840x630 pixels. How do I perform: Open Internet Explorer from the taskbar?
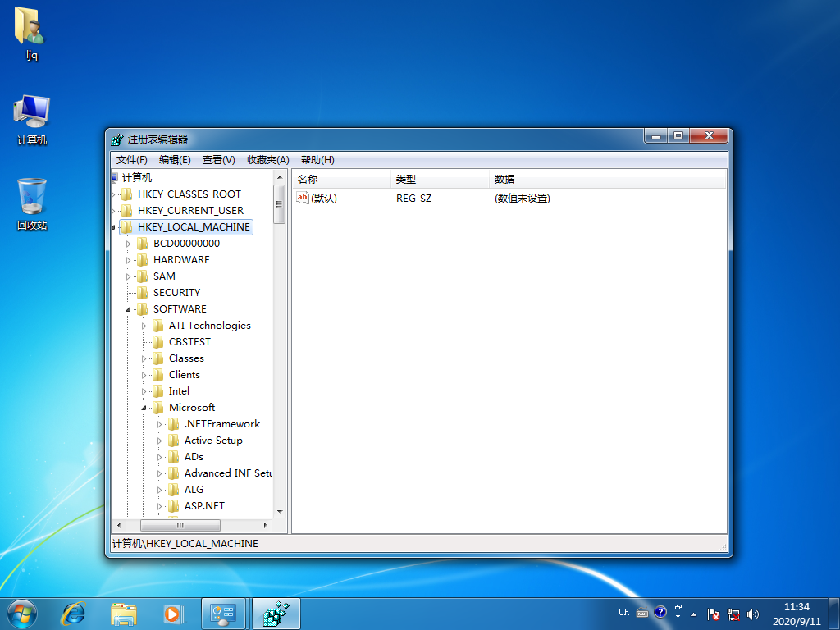(x=75, y=614)
